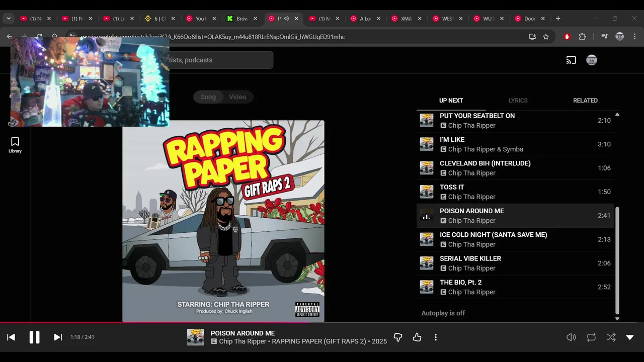Switch to the XMA browser tab
The width and height of the screenshot is (644, 362).
406,19
